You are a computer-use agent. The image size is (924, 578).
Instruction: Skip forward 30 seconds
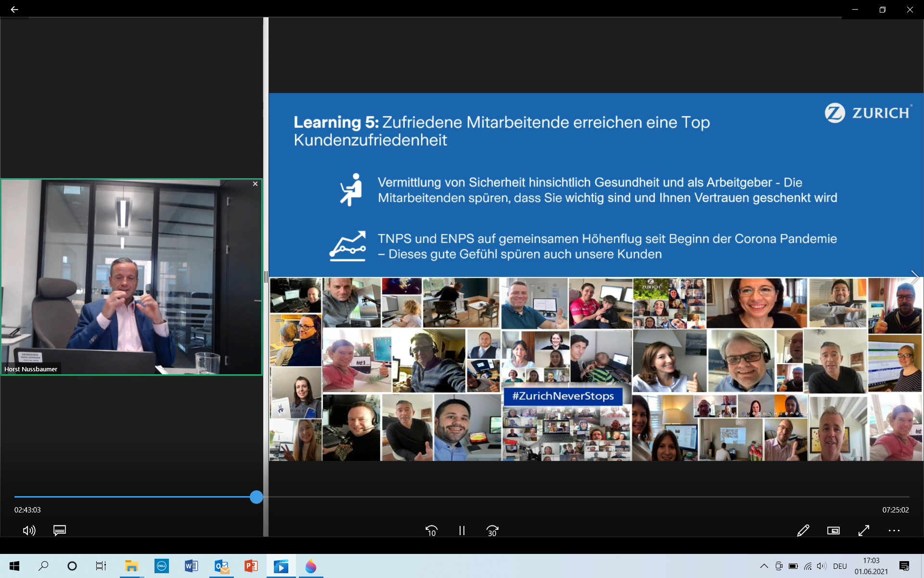coord(492,530)
